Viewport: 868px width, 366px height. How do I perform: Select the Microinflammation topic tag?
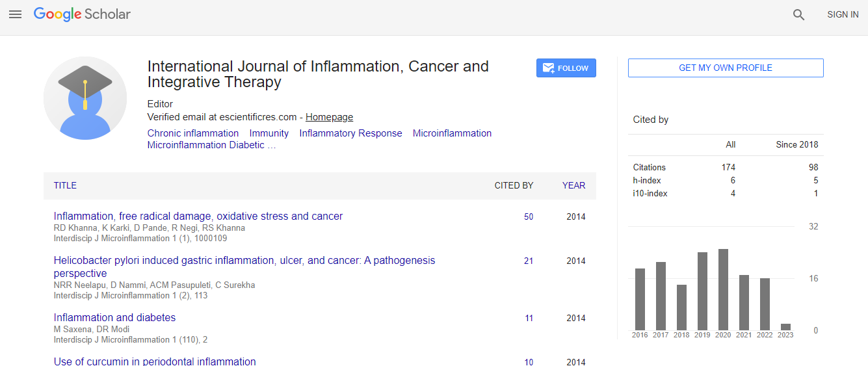(452, 133)
